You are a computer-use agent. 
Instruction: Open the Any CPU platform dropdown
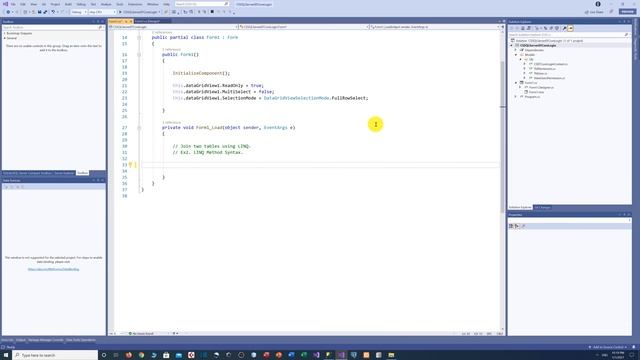click(102, 12)
